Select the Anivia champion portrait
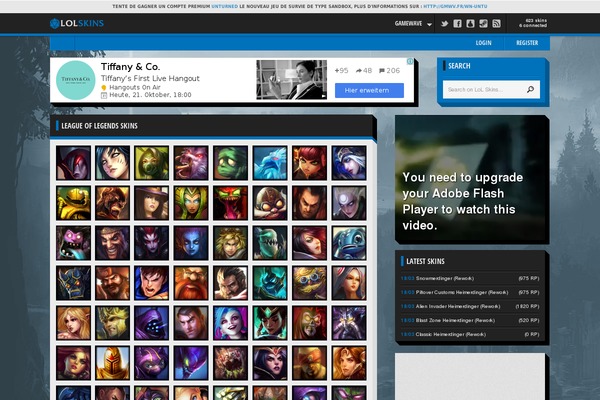The width and height of the screenshot is (600, 400). tap(270, 163)
